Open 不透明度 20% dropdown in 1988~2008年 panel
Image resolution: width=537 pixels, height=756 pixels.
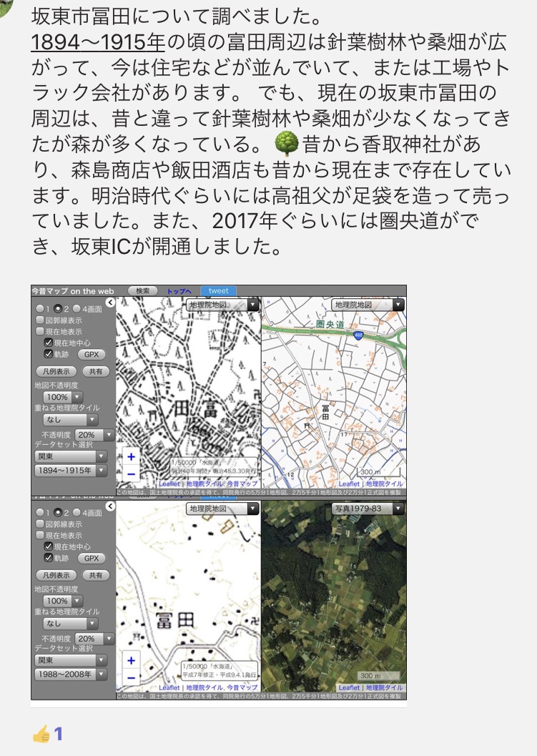coord(94,639)
